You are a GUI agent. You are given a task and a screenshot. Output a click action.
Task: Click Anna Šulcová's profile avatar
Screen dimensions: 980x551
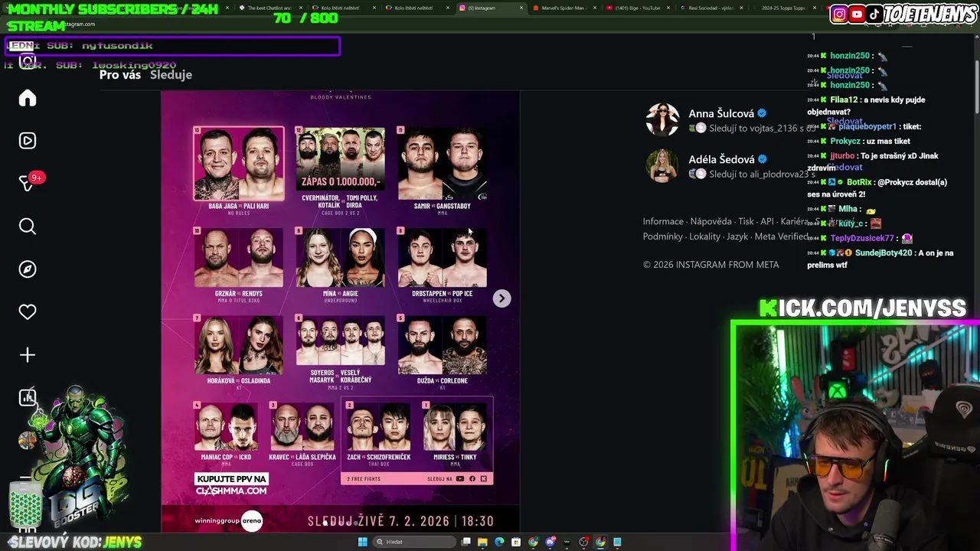tap(661, 120)
